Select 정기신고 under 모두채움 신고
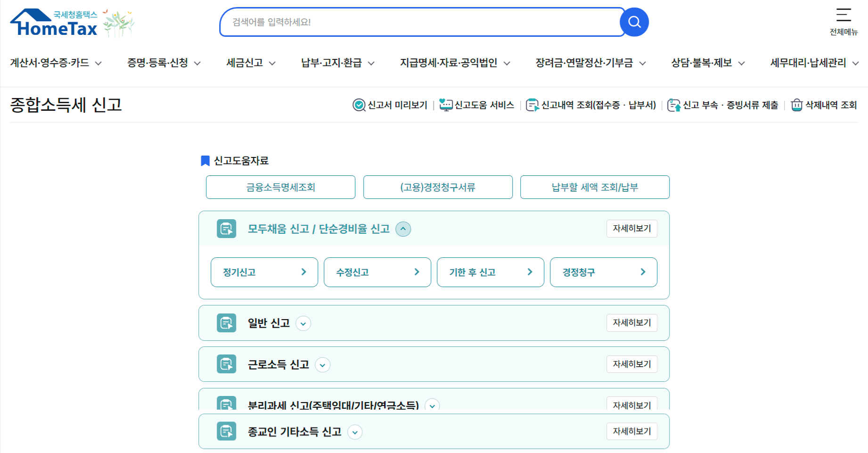This screenshot has width=868, height=453. (264, 272)
